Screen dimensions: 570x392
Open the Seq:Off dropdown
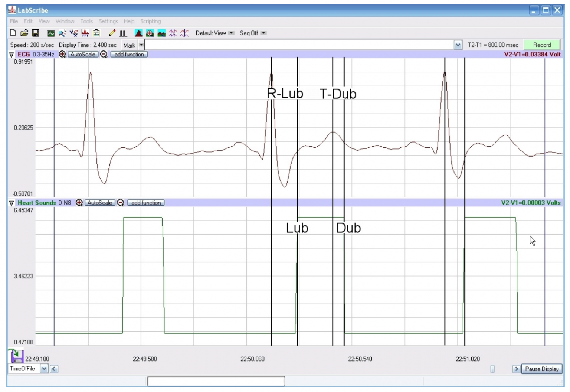click(263, 33)
